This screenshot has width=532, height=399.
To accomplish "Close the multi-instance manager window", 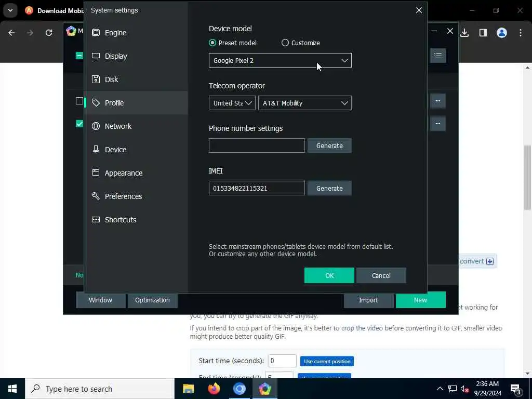I will pos(450,31).
